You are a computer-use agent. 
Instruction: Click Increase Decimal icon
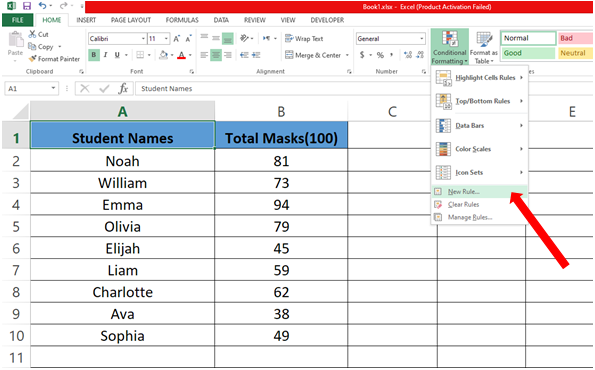(x=408, y=55)
